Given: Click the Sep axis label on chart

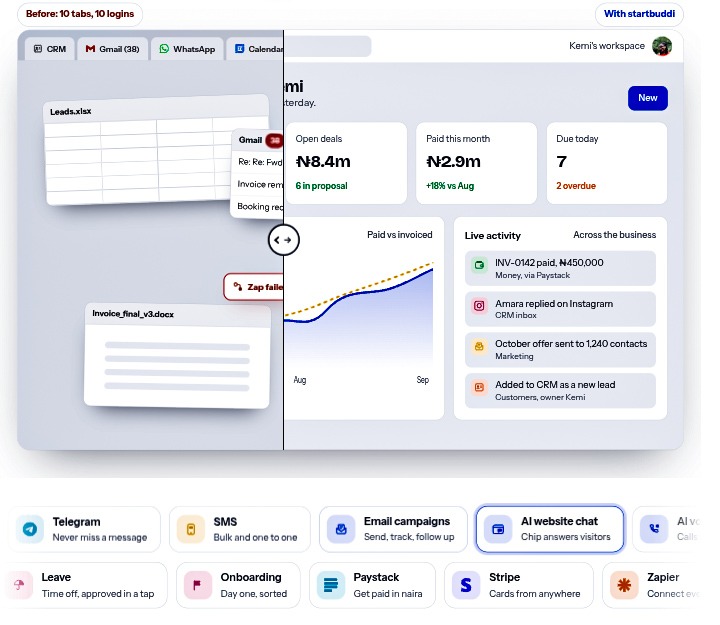Looking at the screenshot, I should point(422,380).
